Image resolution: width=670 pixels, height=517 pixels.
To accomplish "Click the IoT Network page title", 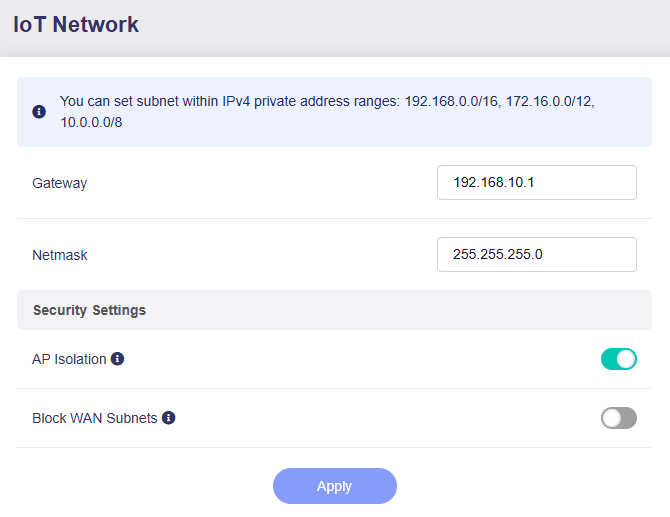I will (x=76, y=24).
